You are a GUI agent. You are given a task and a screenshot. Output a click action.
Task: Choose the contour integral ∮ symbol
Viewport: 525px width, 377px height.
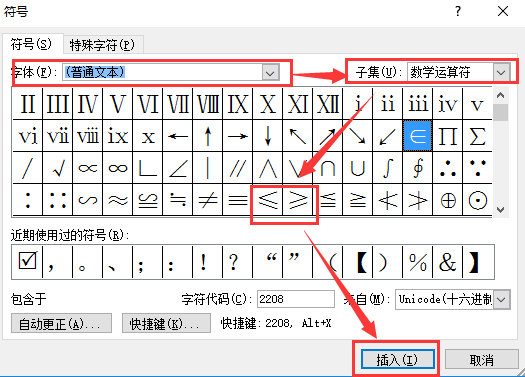(418, 168)
